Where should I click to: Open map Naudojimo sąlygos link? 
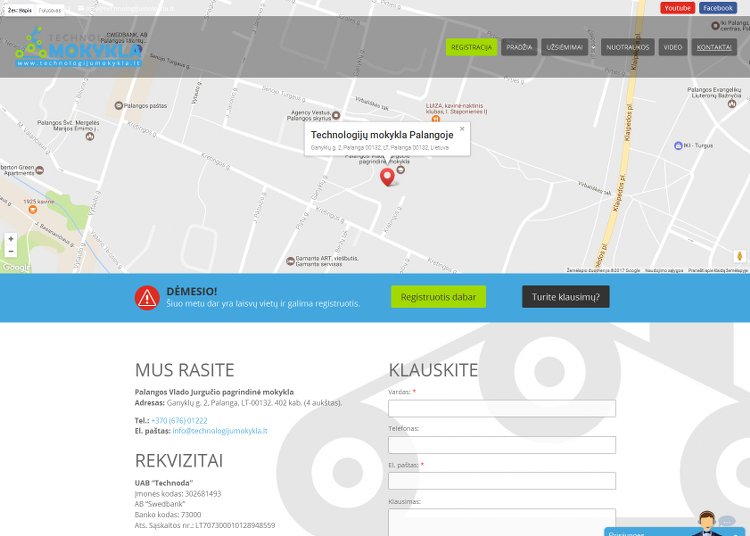coord(664,271)
